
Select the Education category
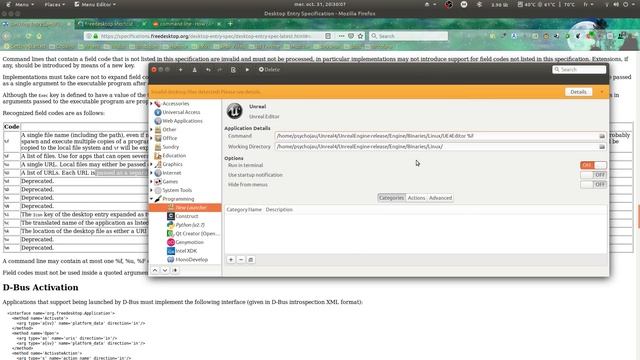(x=174, y=156)
